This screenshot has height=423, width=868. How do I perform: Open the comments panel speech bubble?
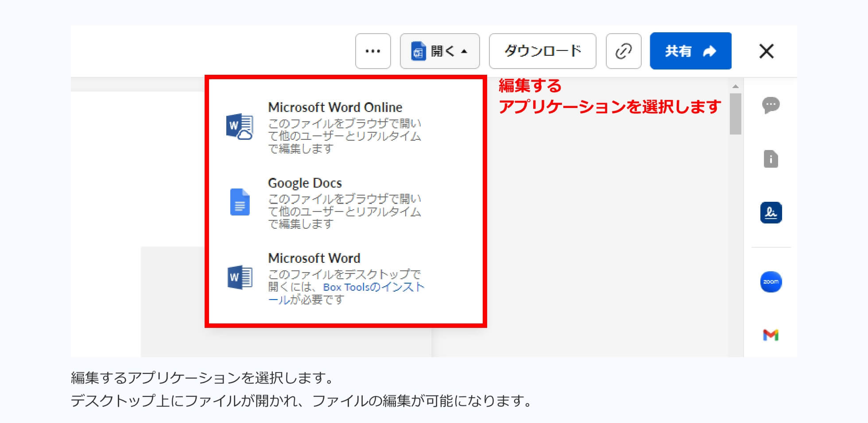click(771, 105)
